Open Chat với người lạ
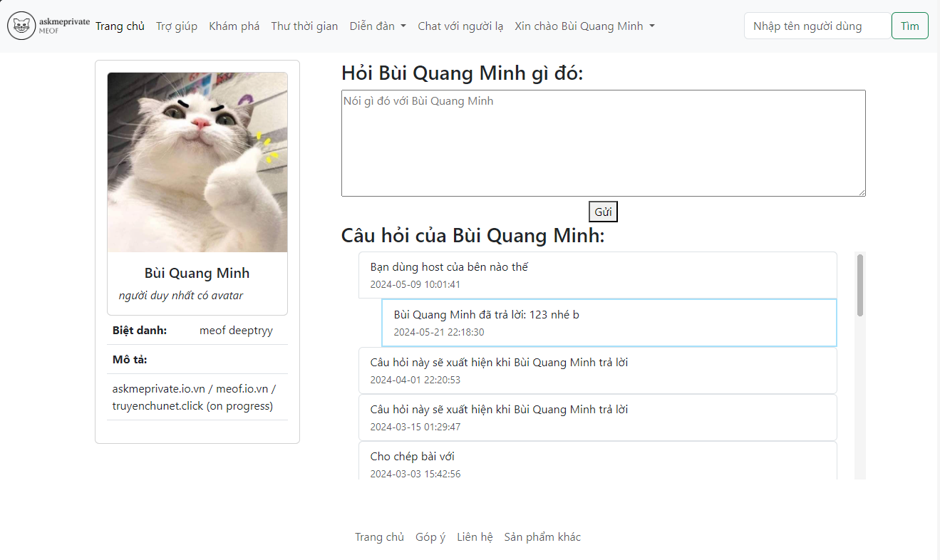940x560 pixels. 460,26
